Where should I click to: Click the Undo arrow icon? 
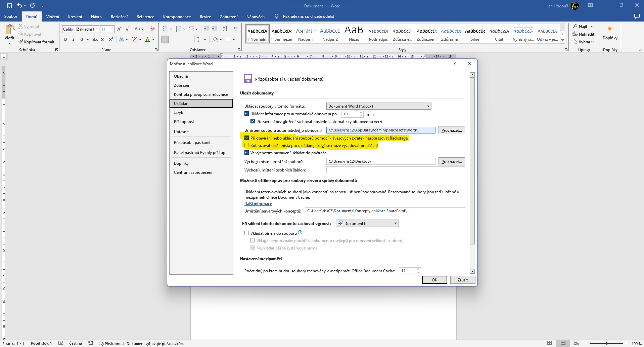click(19, 6)
